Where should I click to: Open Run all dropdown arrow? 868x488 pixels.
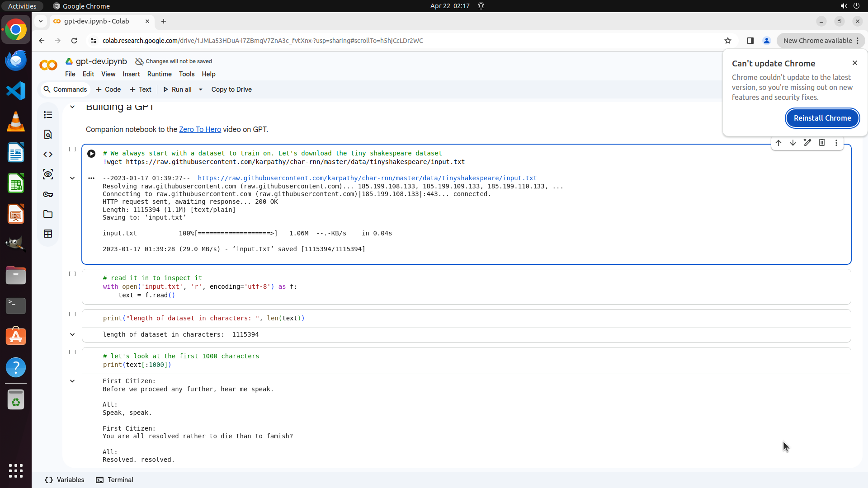coord(201,89)
